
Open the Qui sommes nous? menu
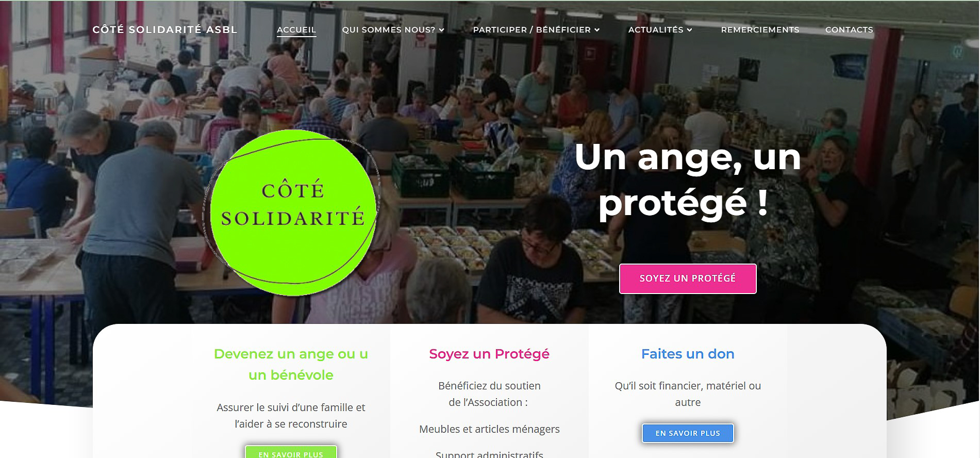tap(389, 30)
